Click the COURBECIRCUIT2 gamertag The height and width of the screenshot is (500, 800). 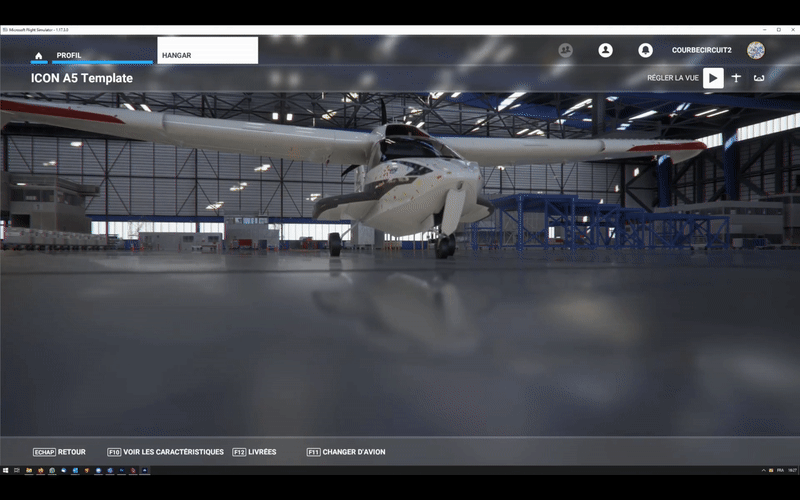(x=702, y=50)
